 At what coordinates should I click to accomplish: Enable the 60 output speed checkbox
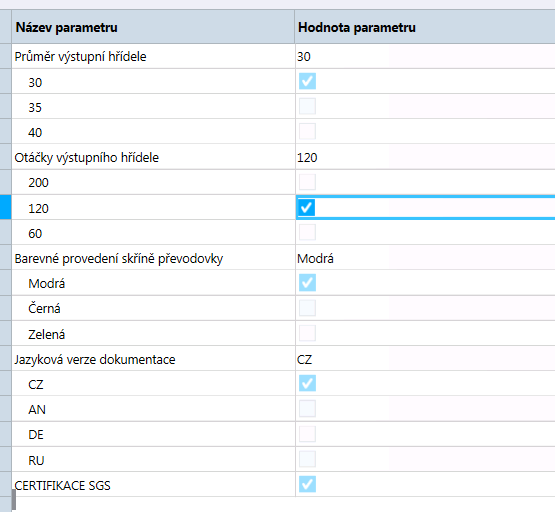tap(307, 232)
